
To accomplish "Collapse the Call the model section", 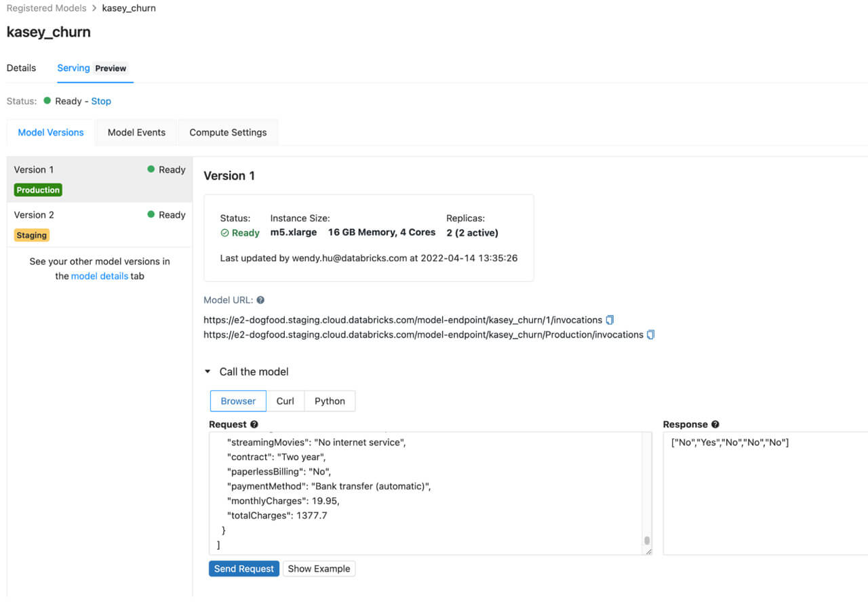I will tap(208, 372).
